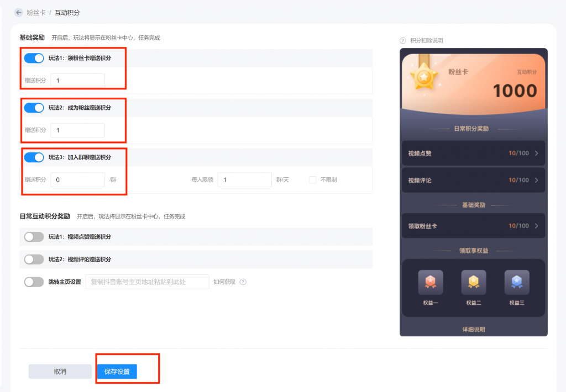Select the 权益三 badge icon
566x392 pixels.
517,282
